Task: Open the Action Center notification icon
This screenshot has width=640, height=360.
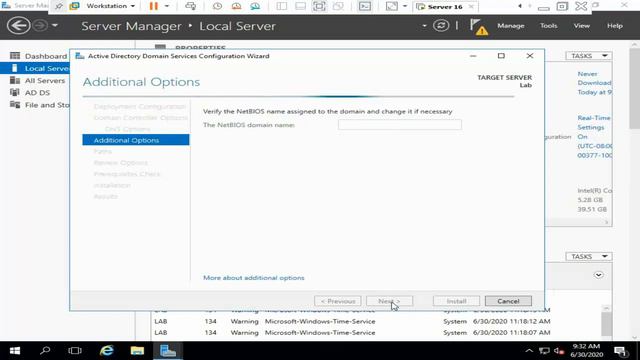Action: 620,351
